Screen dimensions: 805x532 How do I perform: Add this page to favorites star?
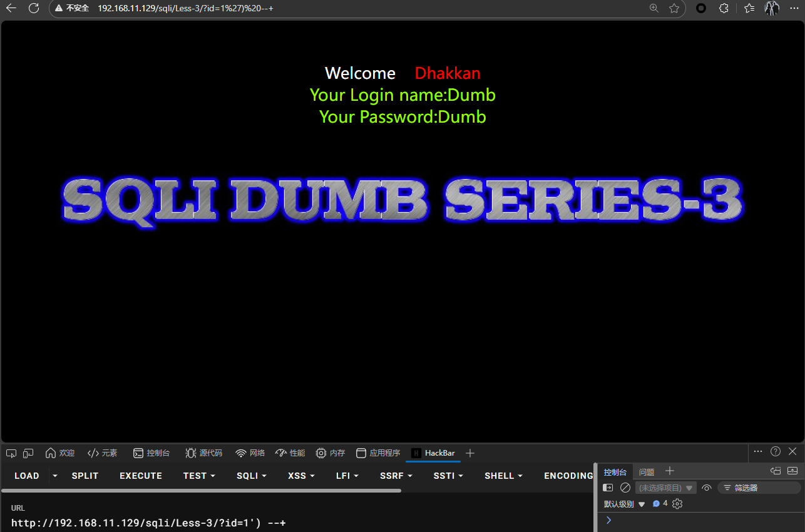674,8
